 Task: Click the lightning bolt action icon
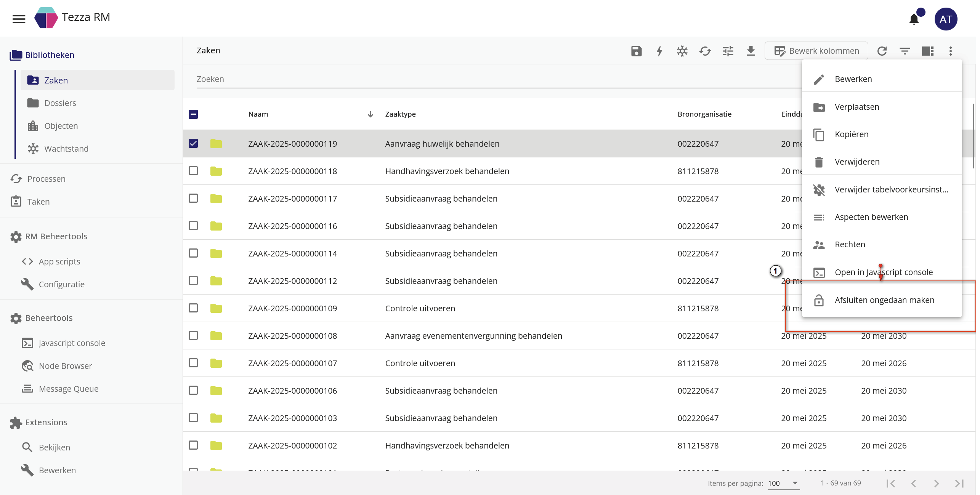click(659, 51)
